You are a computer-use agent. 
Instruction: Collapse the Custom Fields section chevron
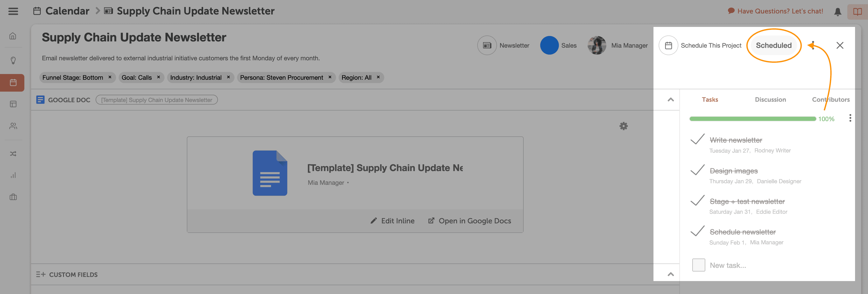(671, 274)
